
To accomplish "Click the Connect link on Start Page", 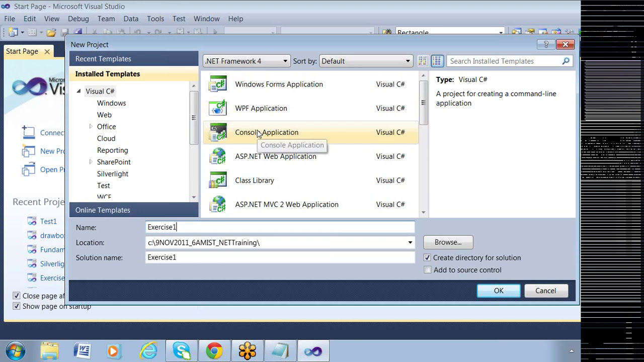I will pyautogui.click(x=52, y=133).
